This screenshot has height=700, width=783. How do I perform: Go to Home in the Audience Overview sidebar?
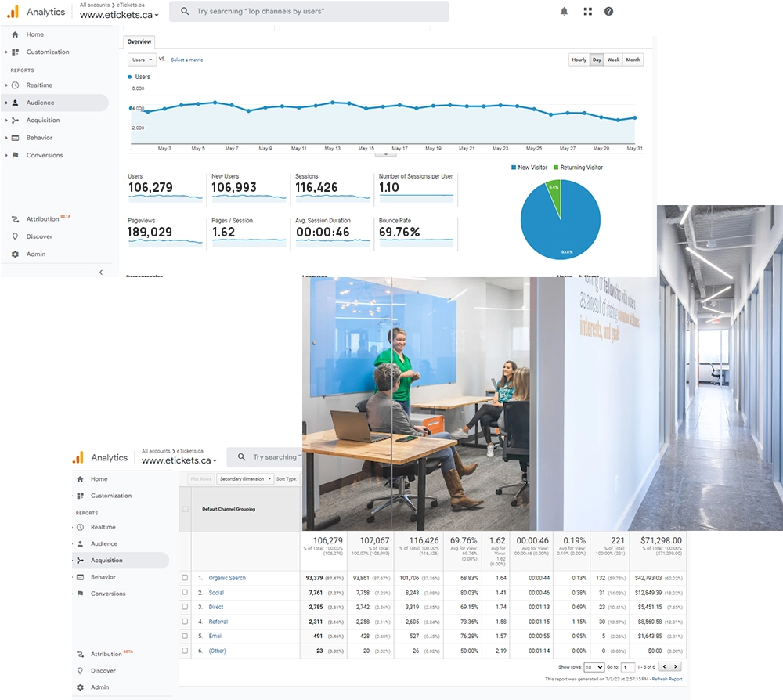point(35,34)
